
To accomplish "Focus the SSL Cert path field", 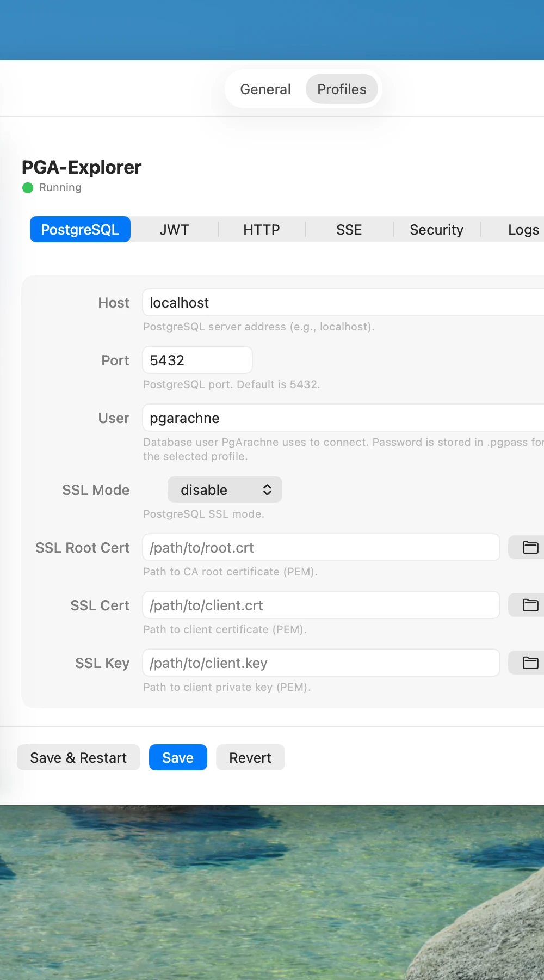I will 321,605.
